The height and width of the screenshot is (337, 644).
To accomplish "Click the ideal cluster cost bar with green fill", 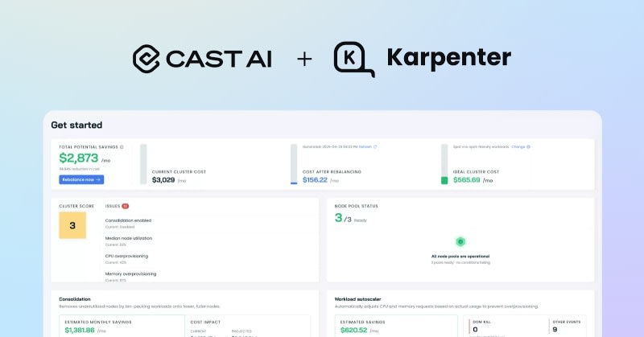I will (444, 164).
